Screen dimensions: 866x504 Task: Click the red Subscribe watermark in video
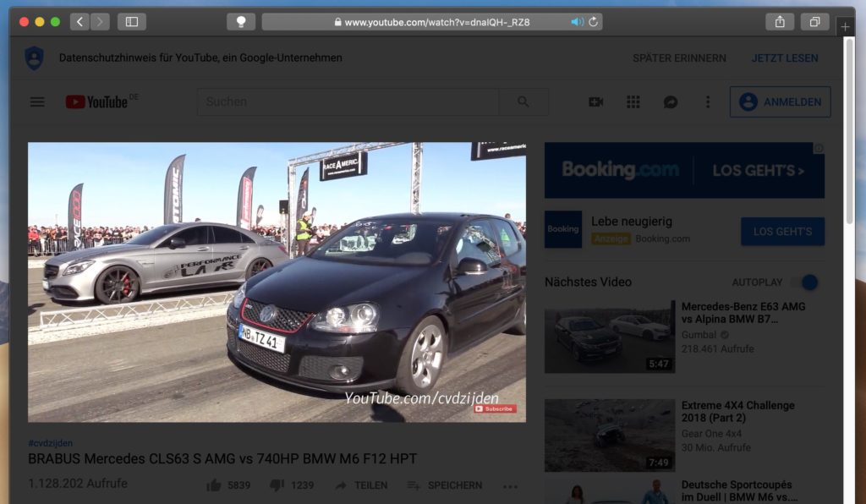pyautogui.click(x=495, y=409)
